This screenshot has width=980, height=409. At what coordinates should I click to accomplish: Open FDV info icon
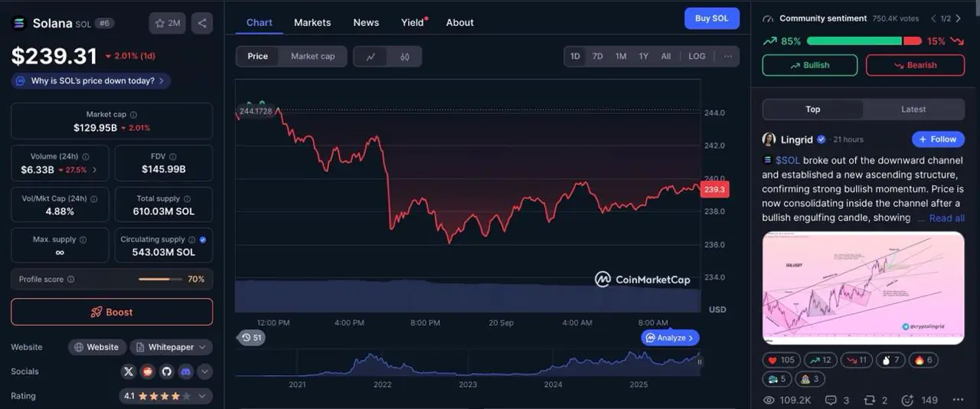[172, 156]
